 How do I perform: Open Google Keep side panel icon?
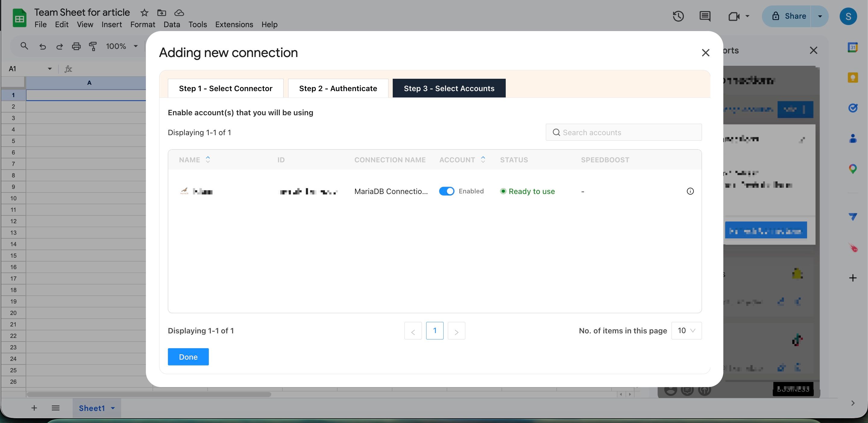pos(853,78)
